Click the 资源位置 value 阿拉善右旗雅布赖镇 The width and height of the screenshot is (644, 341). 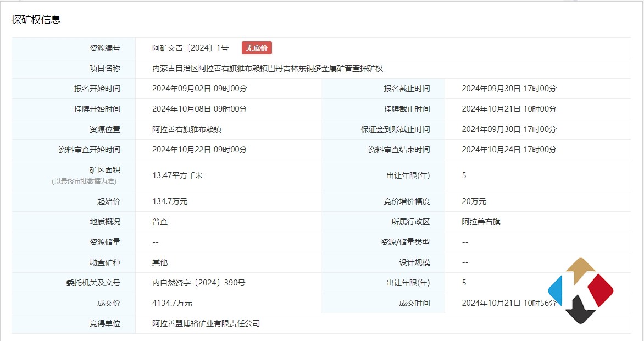[x=187, y=129]
